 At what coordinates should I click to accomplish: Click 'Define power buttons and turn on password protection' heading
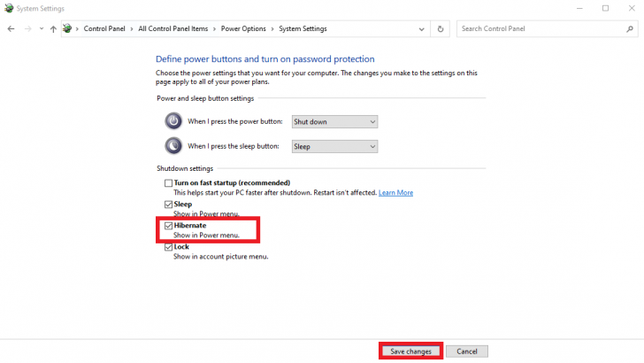pos(264,59)
